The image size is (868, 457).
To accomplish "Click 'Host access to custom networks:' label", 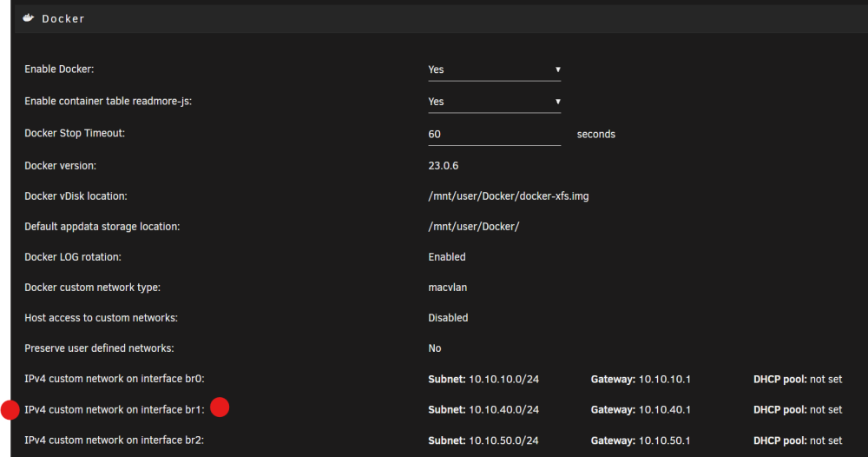I will 101,318.
